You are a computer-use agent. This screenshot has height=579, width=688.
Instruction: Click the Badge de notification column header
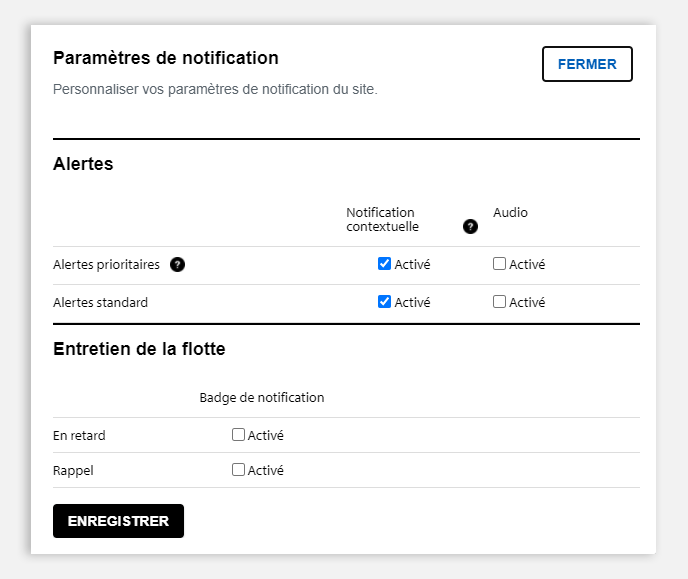[262, 398]
